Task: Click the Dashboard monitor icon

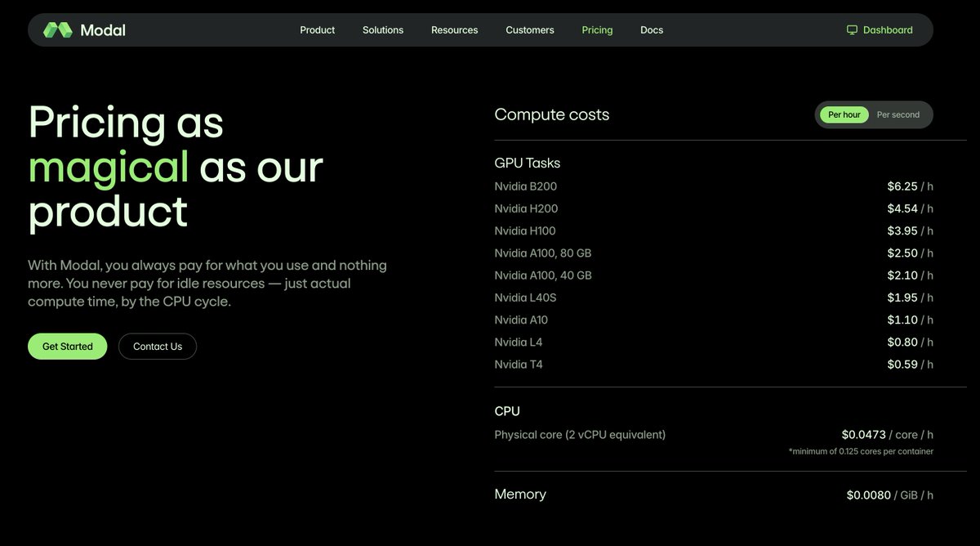Action: (852, 30)
